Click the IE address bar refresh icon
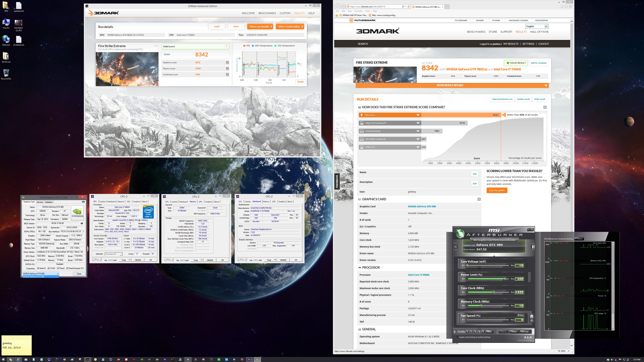The image size is (644, 362). pyautogui.click(x=409, y=7)
